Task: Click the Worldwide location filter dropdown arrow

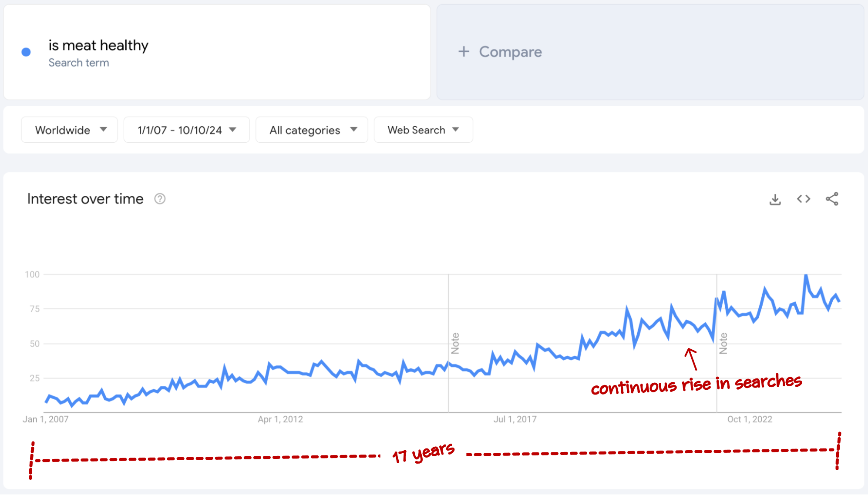Action: point(103,130)
